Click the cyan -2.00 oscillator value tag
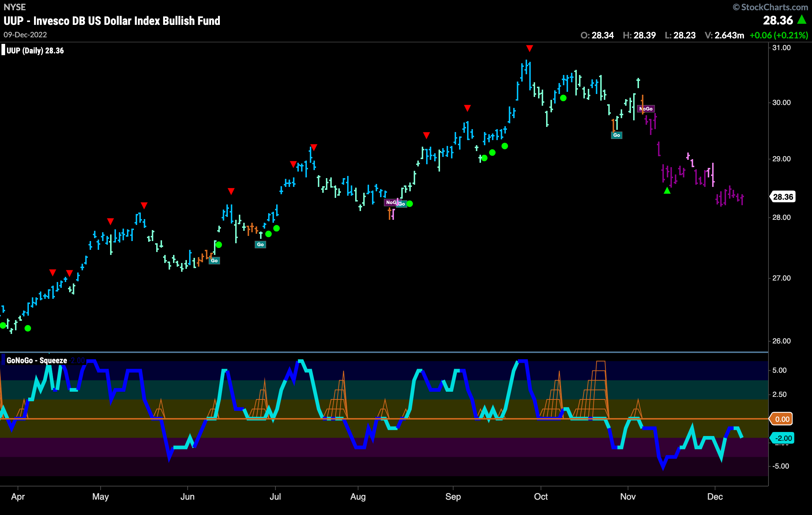Image resolution: width=812 pixels, height=515 pixels. tap(782, 438)
